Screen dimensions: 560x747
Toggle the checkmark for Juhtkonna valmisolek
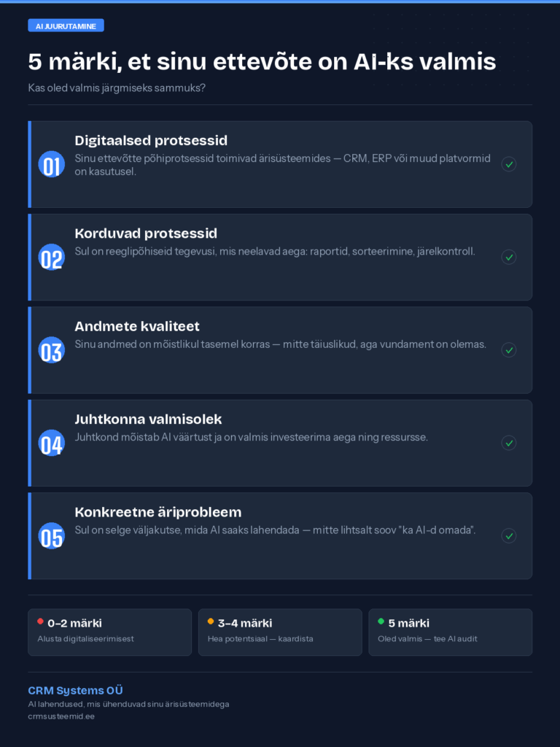tap(509, 443)
